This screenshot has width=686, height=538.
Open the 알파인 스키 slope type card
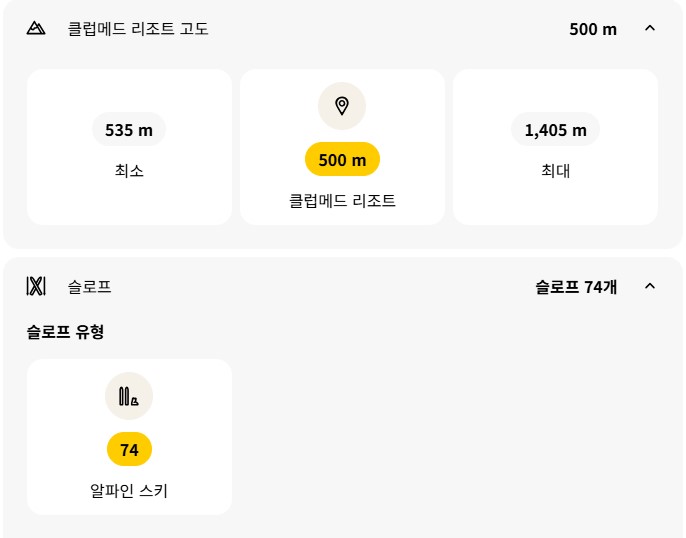[129, 437]
